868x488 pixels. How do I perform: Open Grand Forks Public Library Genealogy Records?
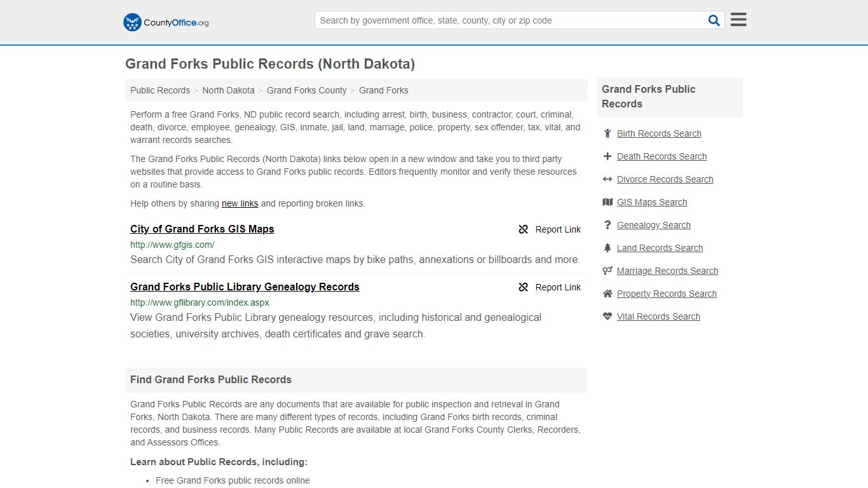(245, 287)
